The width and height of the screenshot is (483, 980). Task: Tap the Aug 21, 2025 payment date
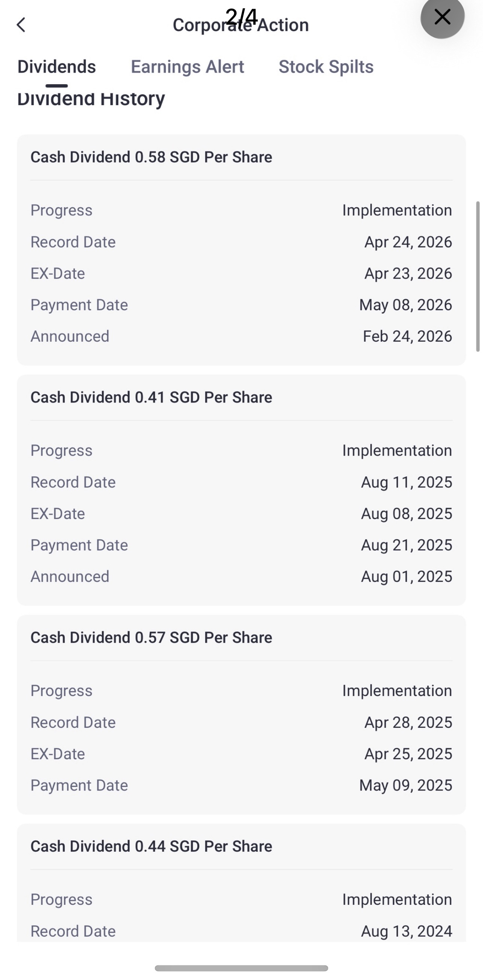tap(407, 545)
